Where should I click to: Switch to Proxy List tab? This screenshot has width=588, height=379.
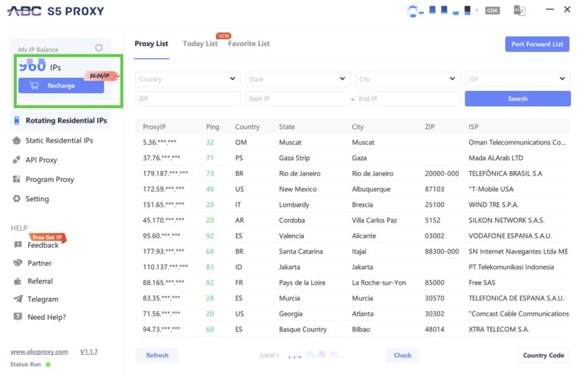tap(151, 43)
